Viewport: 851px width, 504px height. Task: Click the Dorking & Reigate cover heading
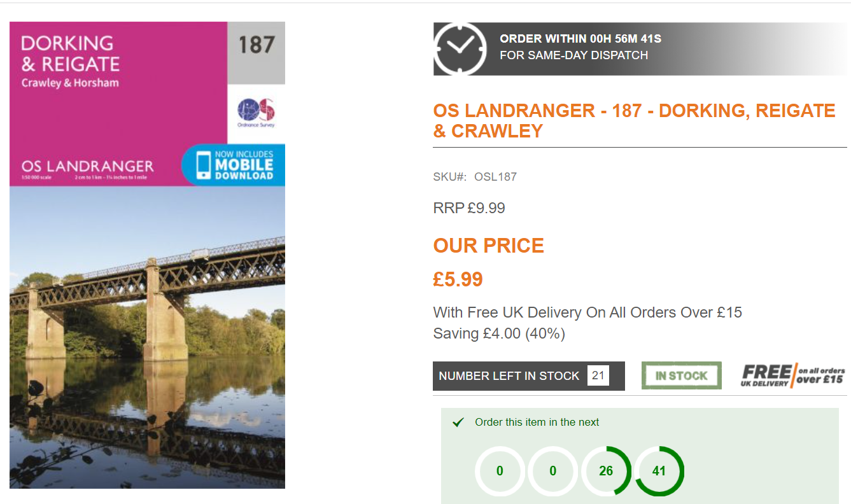70,53
